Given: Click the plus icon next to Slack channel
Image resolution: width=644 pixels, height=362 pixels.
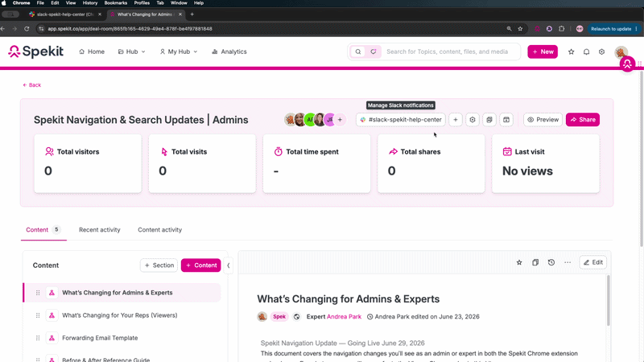Looking at the screenshot, I should coord(455,120).
